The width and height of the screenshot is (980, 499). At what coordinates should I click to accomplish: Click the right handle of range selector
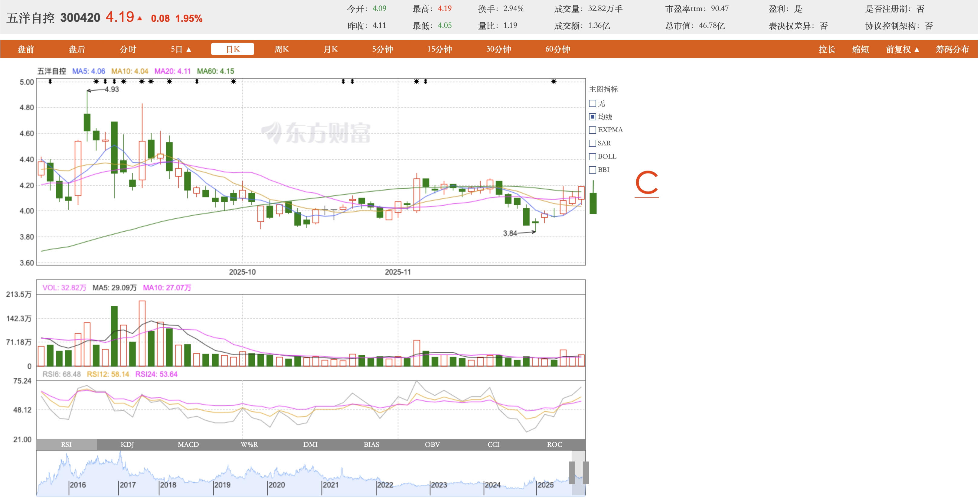pos(586,472)
